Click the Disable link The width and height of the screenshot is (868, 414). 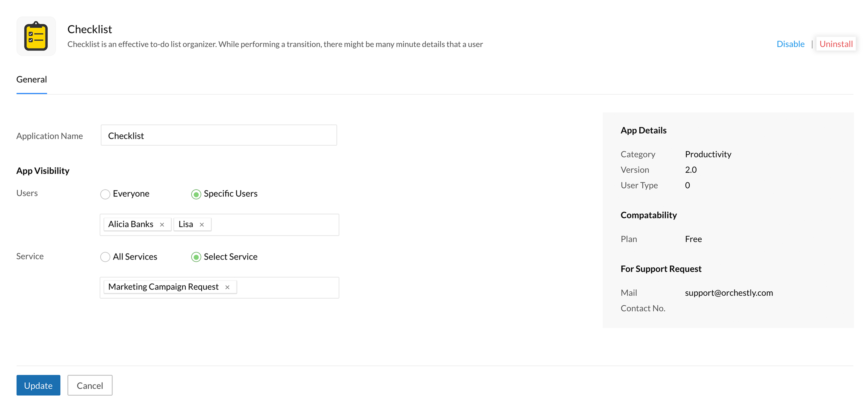[790, 44]
